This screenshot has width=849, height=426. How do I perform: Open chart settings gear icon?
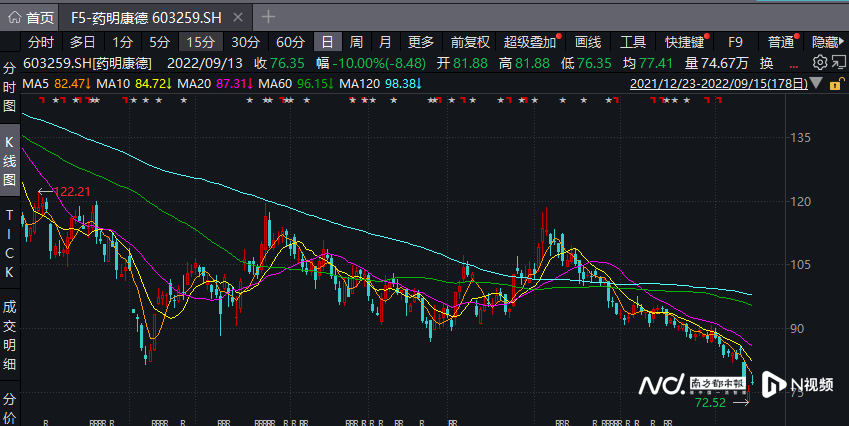pyautogui.click(x=820, y=63)
